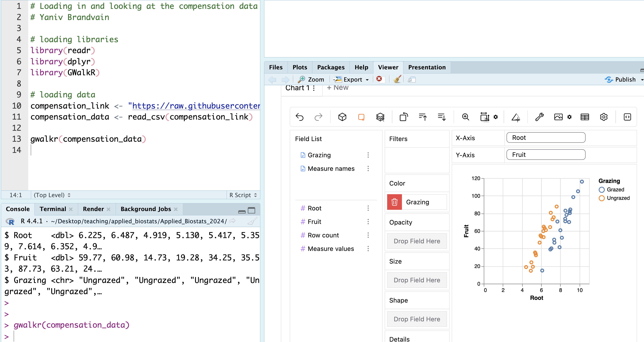
Task: Click the + New chart button
Action: pos(338,88)
